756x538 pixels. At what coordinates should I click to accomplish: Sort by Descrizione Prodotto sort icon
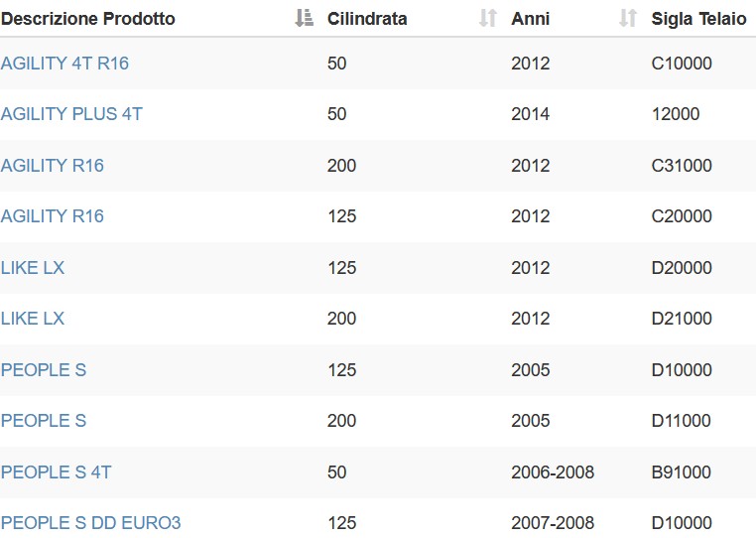tap(305, 18)
